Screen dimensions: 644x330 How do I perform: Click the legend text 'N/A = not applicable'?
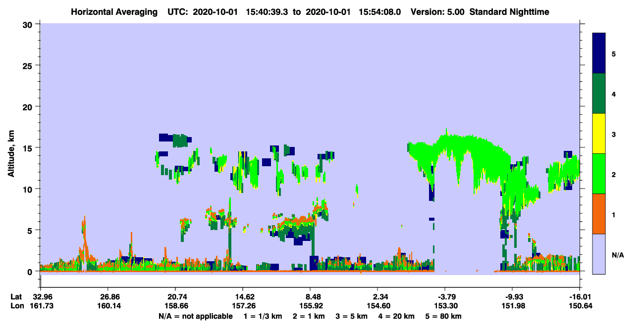(x=195, y=316)
